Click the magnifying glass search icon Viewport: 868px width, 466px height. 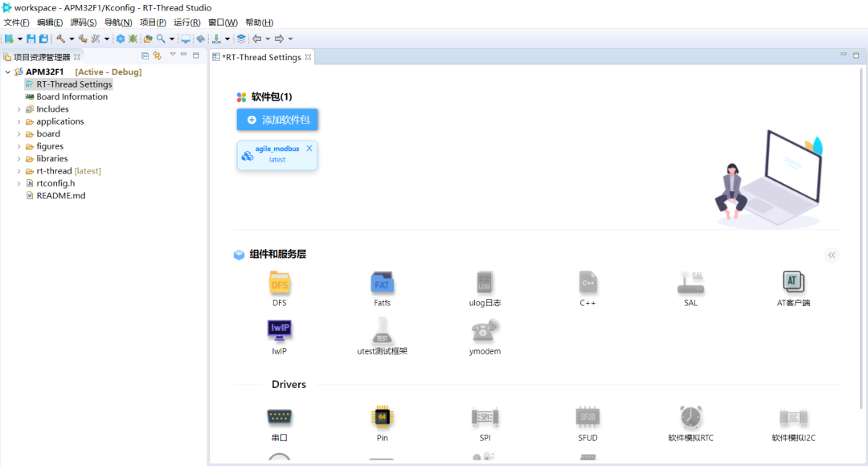(161, 39)
